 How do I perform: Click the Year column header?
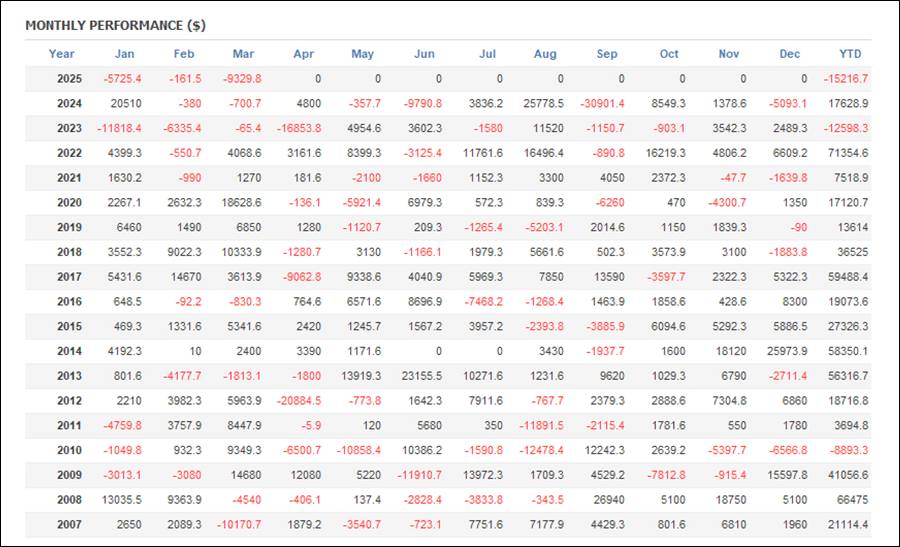click(61, 54)
